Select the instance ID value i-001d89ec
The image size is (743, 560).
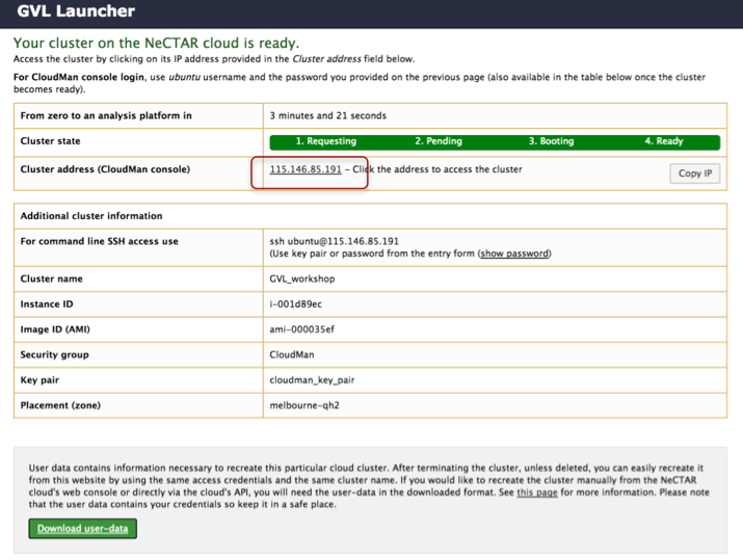click(296, 304)
